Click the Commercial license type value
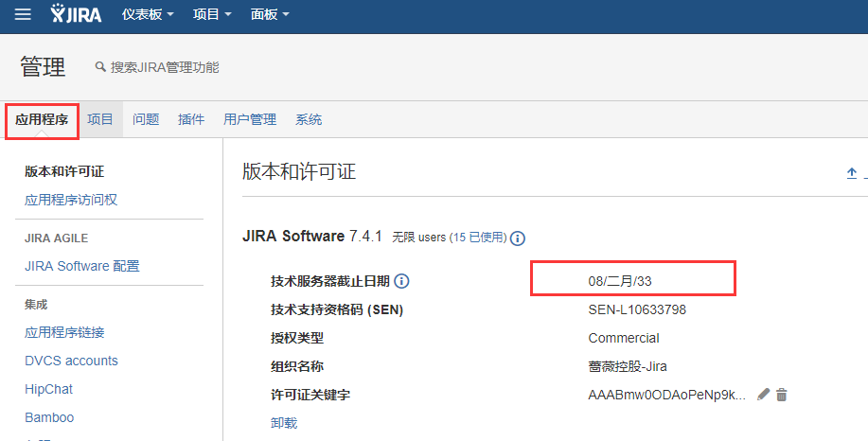Screen dimensions: 868x441 [624, 338]
